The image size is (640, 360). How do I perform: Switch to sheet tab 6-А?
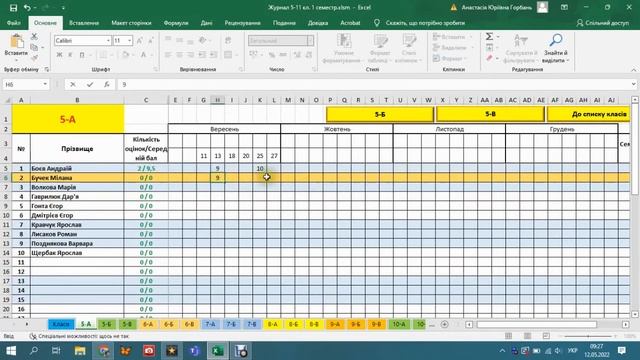(x=148, y=324)
